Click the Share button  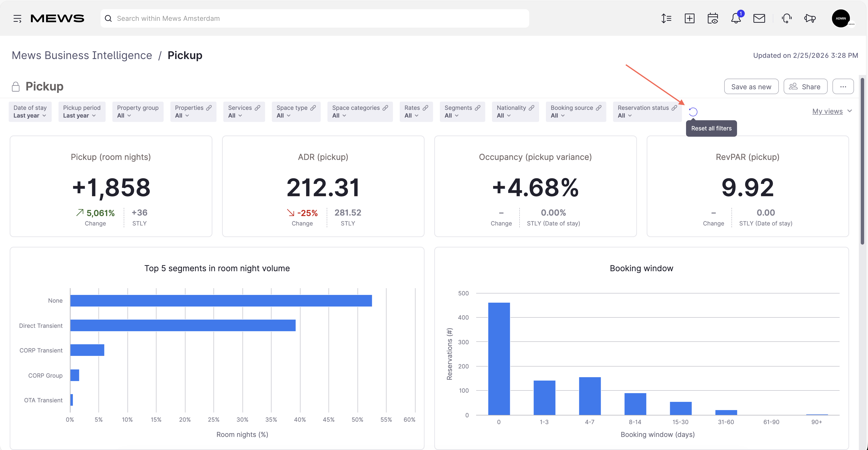tap(805, 86)
